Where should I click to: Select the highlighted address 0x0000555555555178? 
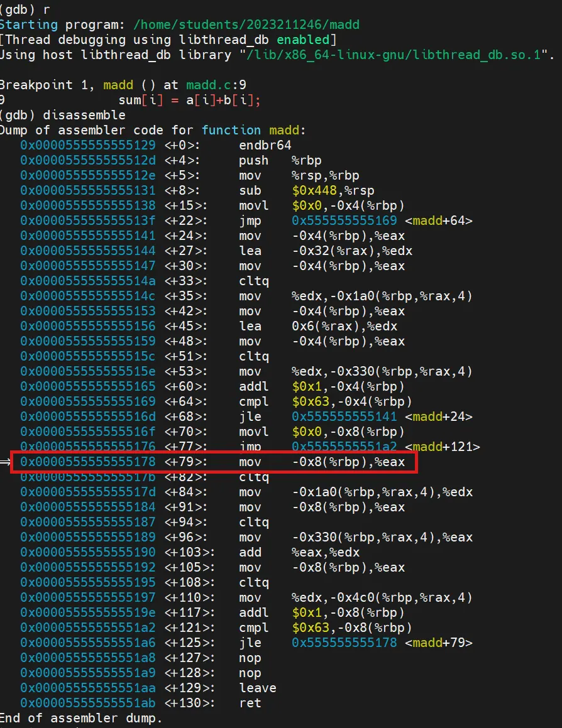(x=87, y=462)
